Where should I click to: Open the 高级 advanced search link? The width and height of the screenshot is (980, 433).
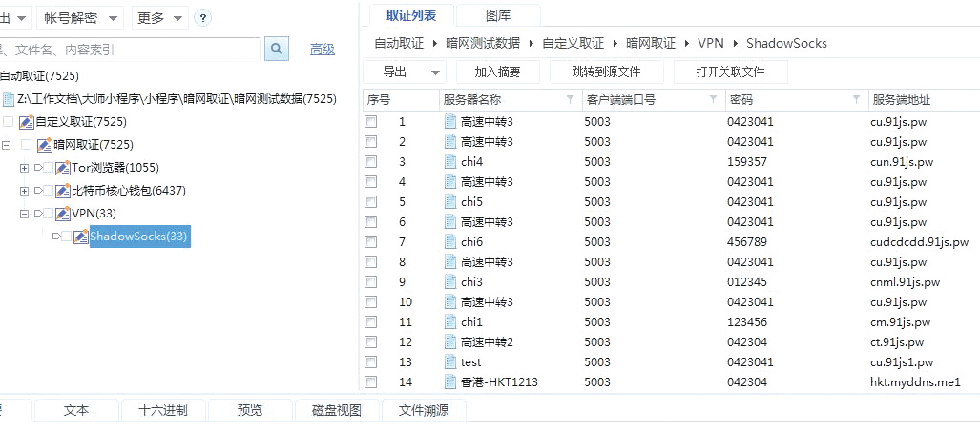coord(323,50)
